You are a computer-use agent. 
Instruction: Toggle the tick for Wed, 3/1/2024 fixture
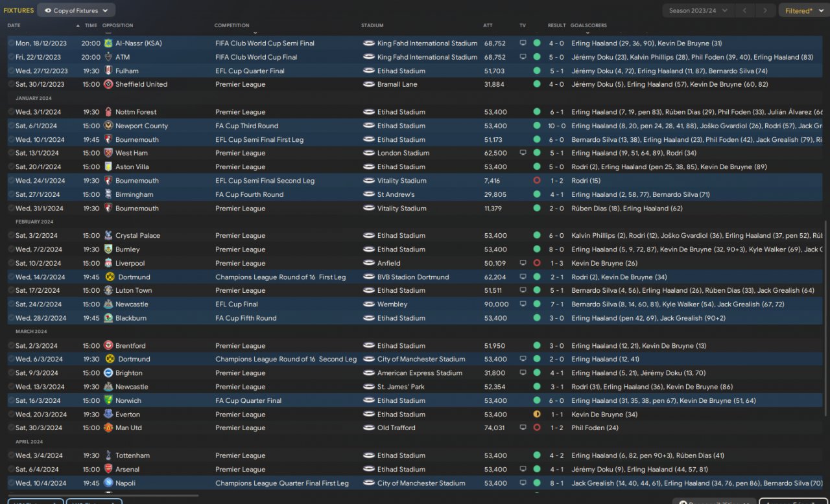(11, 112)
